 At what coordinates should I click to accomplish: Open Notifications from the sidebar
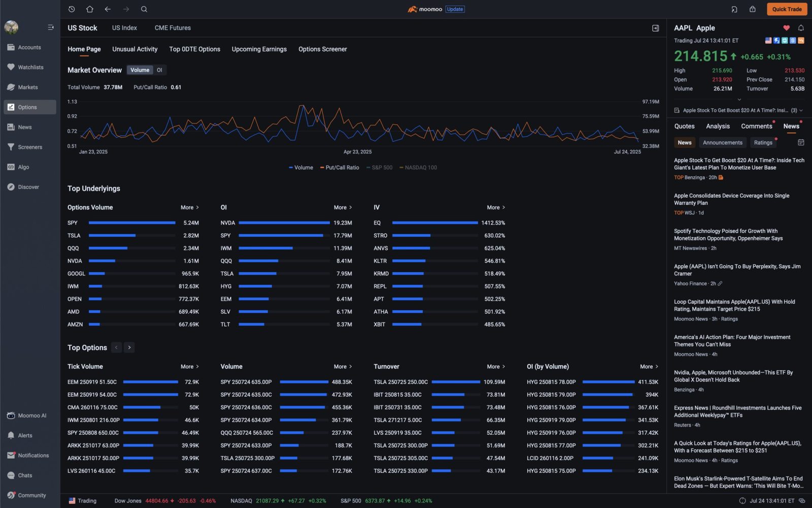[30, 456]
